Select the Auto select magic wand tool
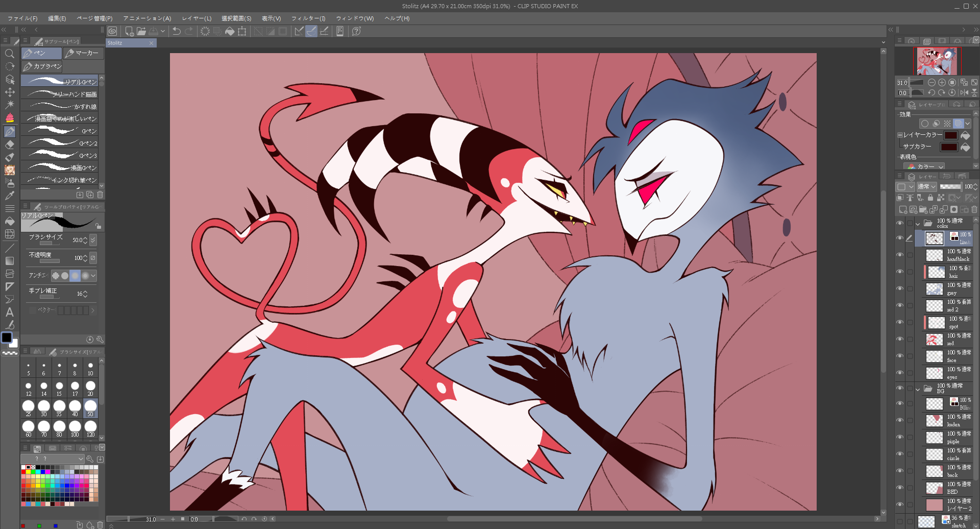The image size is (980, 529). click(9, 105)
